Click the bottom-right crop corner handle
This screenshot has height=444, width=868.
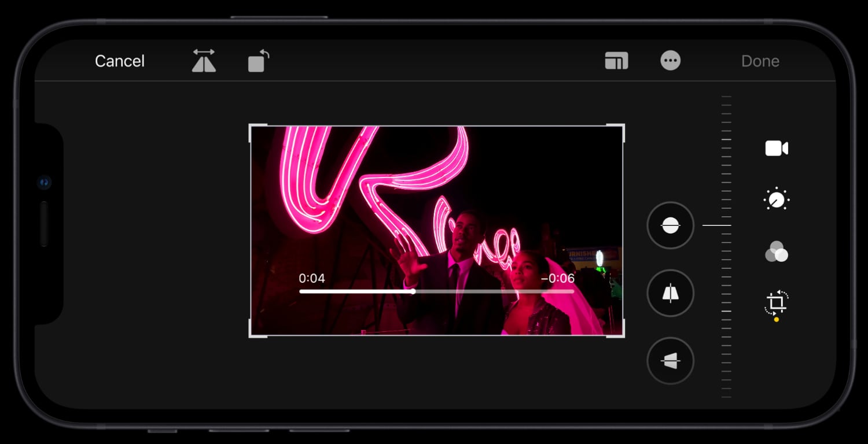[x=622, y=334]
